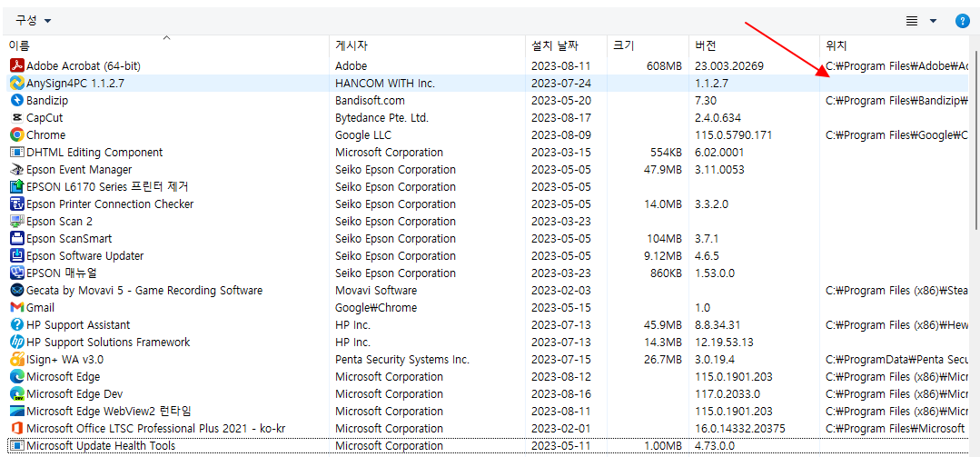
Task: Click the Chrome program icon
Action: [x=17, y=135]
